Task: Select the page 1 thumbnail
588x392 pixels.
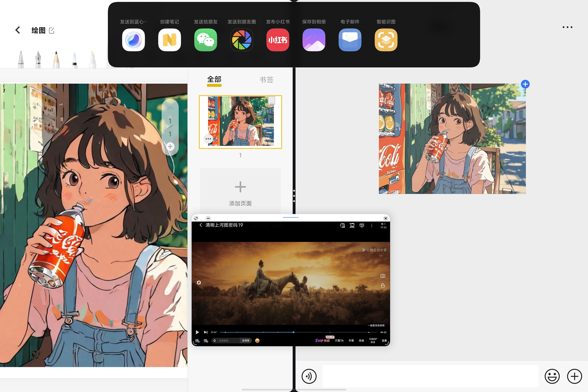Action: click(240, 122)
